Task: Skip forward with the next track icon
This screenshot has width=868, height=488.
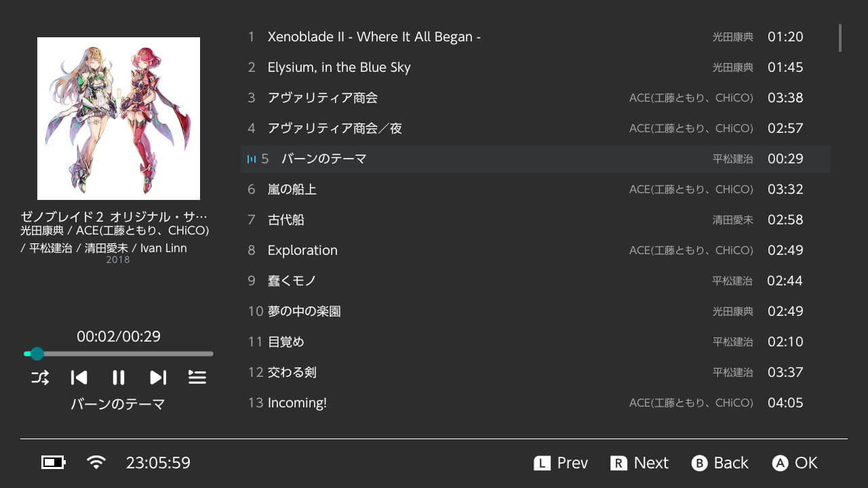Action: (158, 378)
